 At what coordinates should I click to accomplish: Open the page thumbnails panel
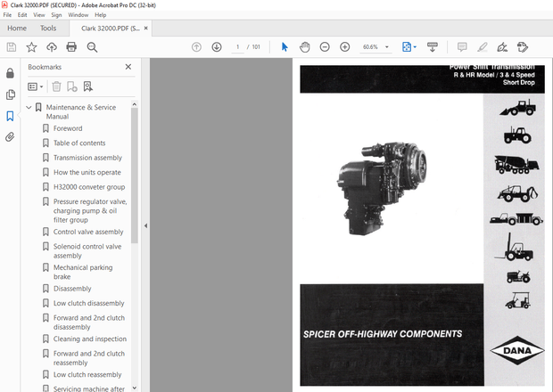(x=10, y=94)
